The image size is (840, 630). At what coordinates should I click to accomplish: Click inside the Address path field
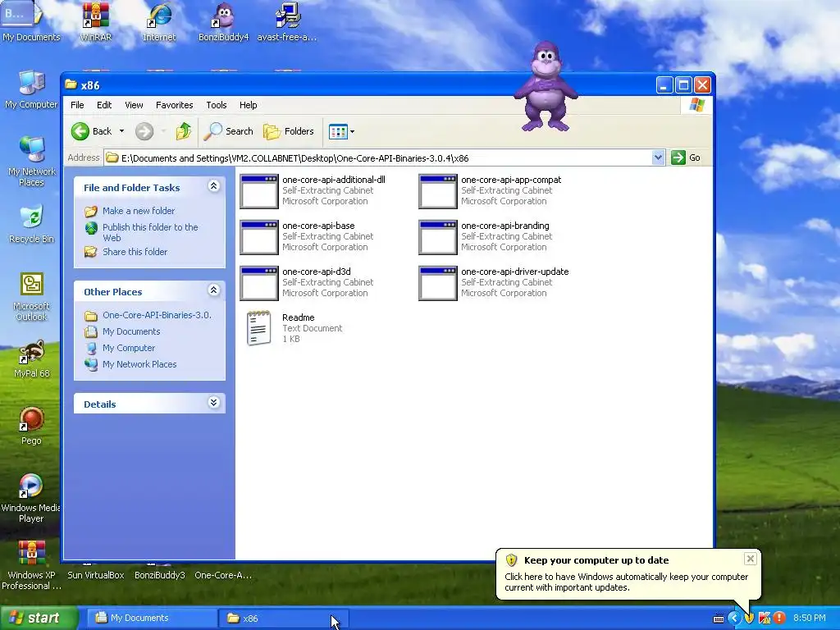378,158
